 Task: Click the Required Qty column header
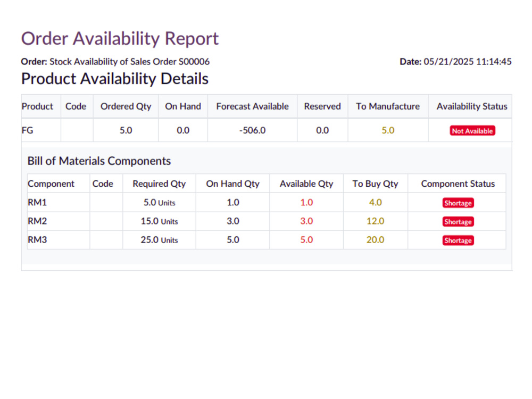(159, 184)
